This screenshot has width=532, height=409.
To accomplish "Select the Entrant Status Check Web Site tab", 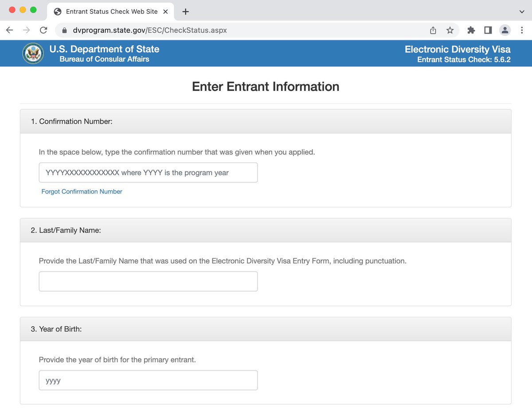I will pyautogui.click(x=110, y=12).
